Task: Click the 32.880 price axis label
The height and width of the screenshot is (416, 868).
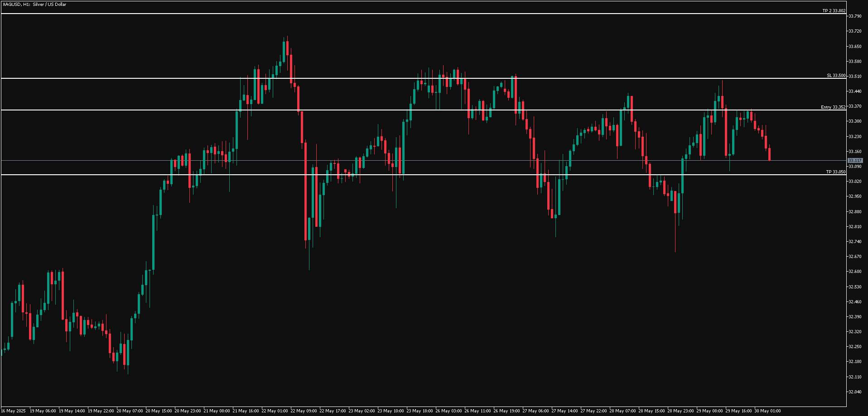Action: pyautogui.click(x=855, y=211)
